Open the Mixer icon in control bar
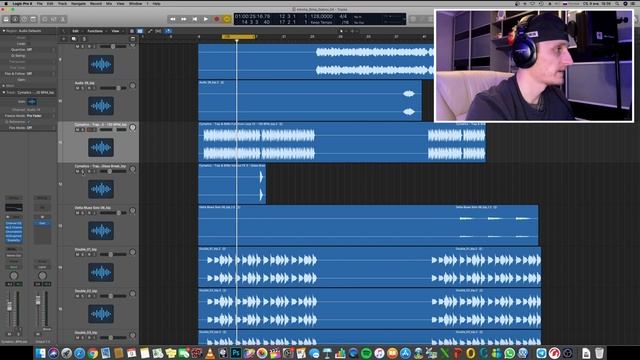The image size is (640, 360). [x=54, y=19]
